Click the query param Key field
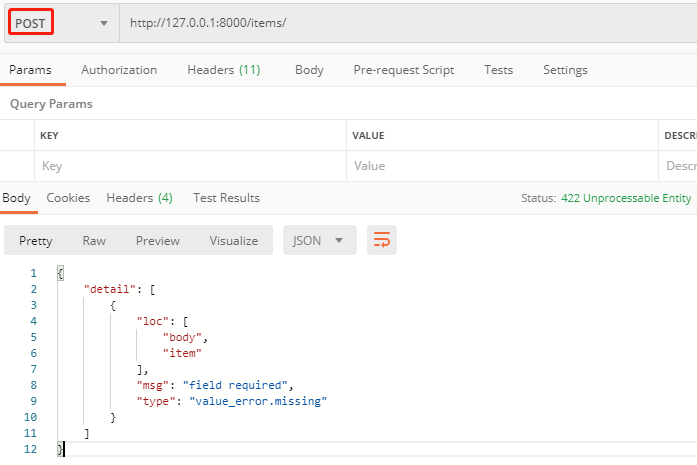The height and width of the screenshot is (465, 697). 190,166
